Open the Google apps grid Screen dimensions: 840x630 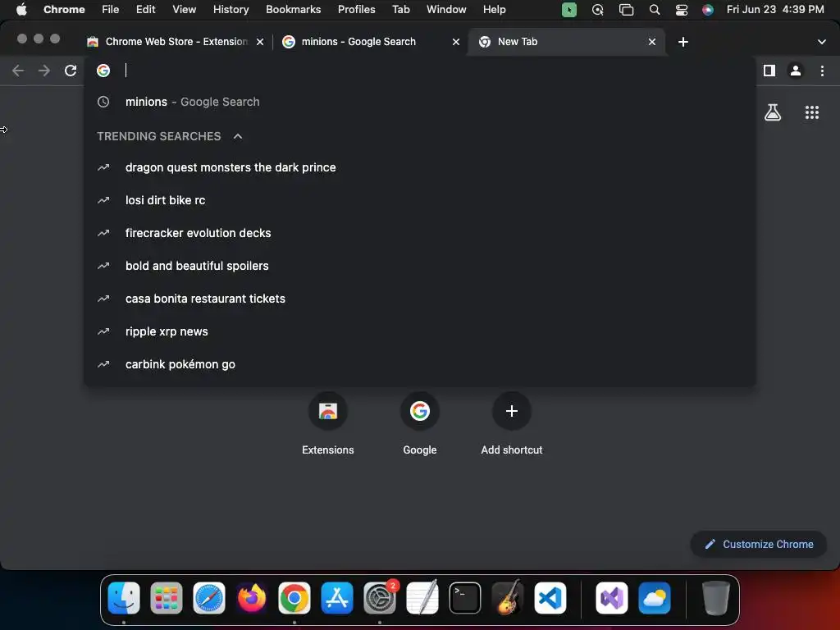[812, 112]
